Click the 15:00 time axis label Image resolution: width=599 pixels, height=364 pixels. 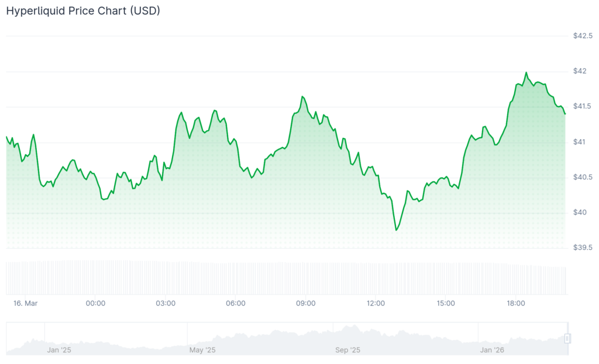tap(446, 303)
